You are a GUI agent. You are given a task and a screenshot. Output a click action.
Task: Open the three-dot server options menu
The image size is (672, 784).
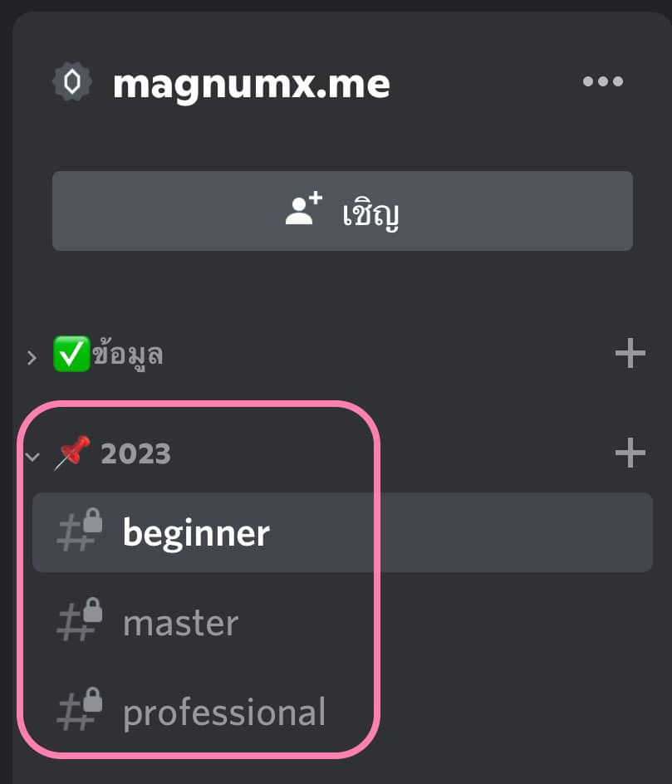(602, 81)
